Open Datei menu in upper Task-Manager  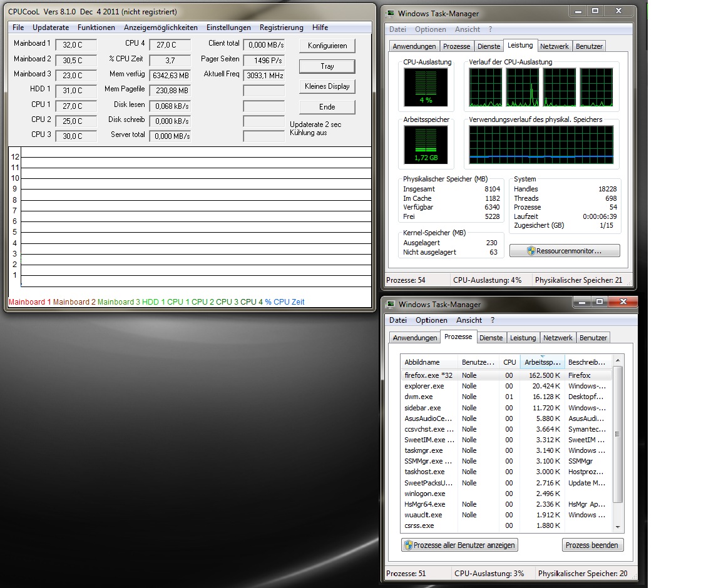398,29
